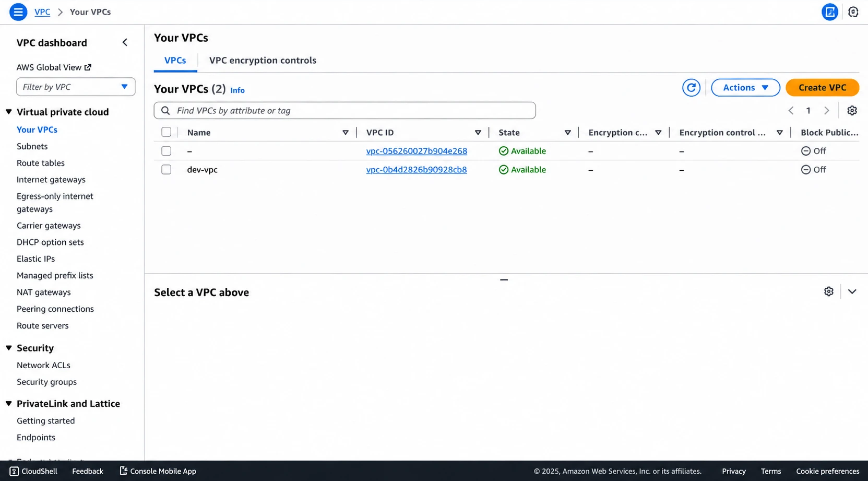Collapse PrivateLink and Lattice section
This screenshot has height=481, width=868.
9,404
